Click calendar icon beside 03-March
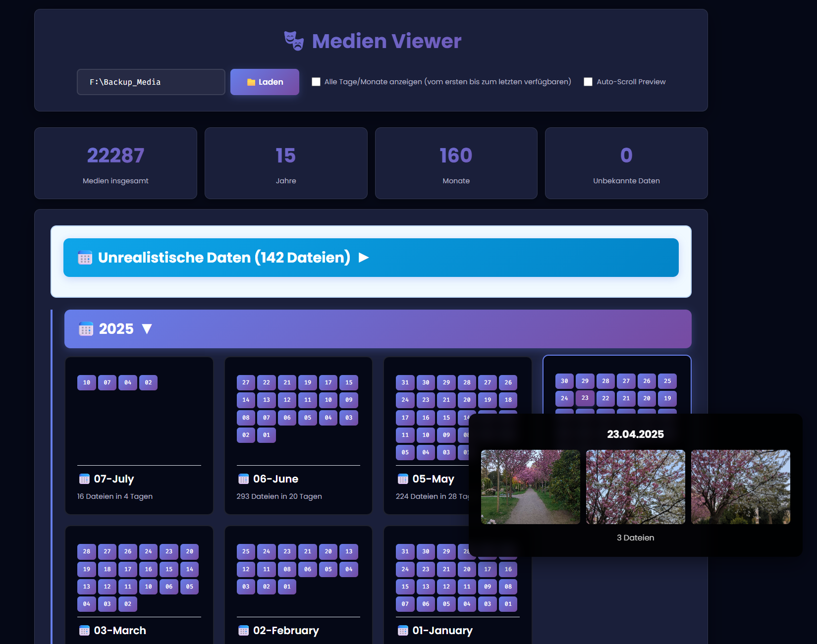Viewport: 817px width, 644px height. click(84, 631)
